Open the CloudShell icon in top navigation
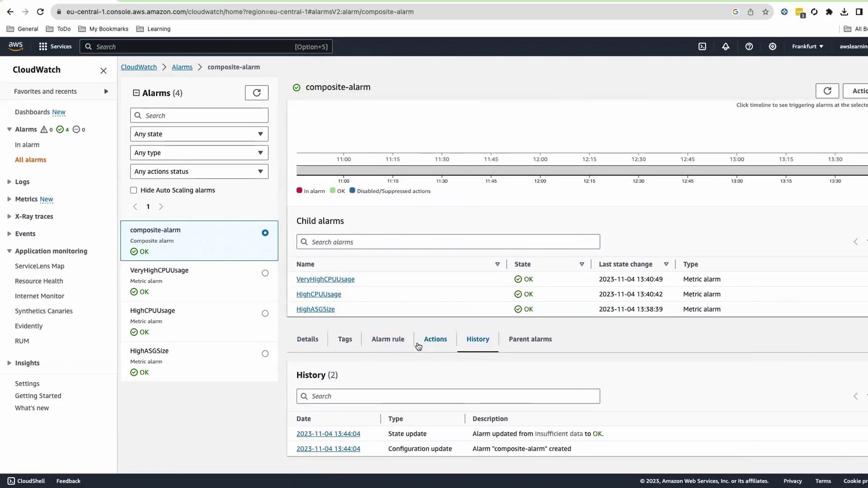The image size is (868, 488). (702, 47)
